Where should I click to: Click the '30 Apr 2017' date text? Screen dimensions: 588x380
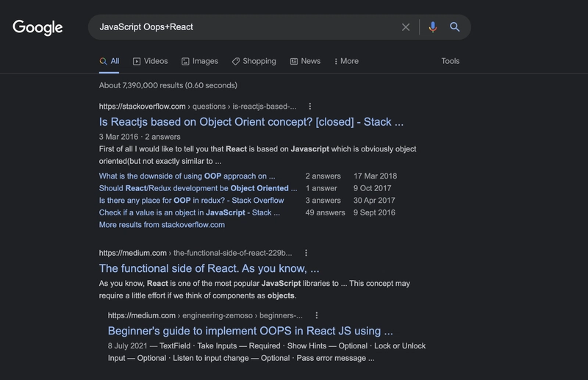tap(374, 201)
